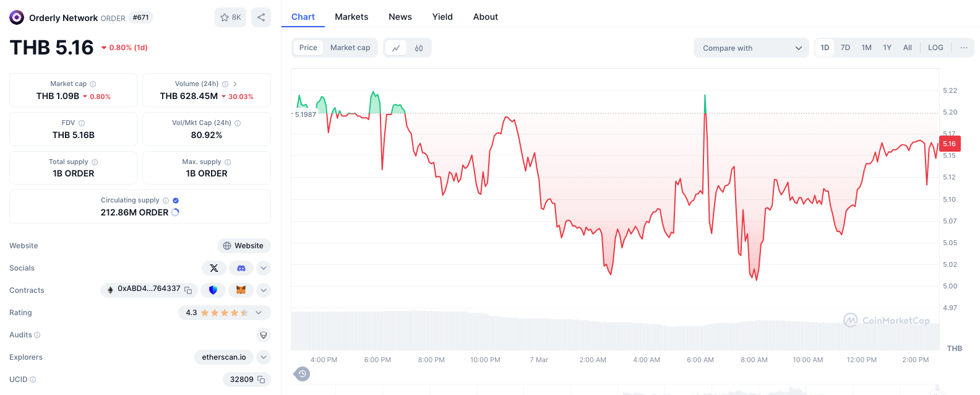This screenshot has height=395, width=980.
Task: Click the verified circulating supply badge
Action: 176,201
